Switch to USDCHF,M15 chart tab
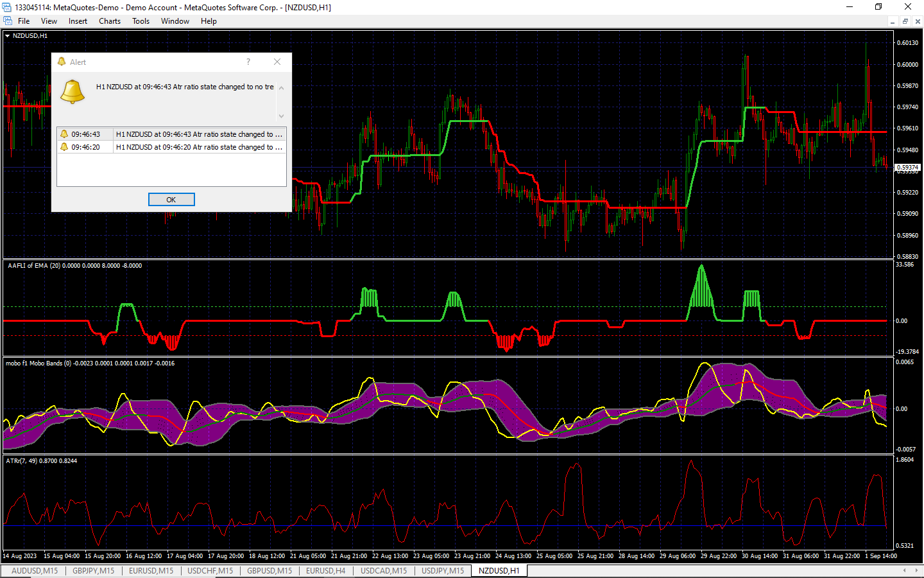The width and height of the screenshot is (924, 578). click(210, 570)
